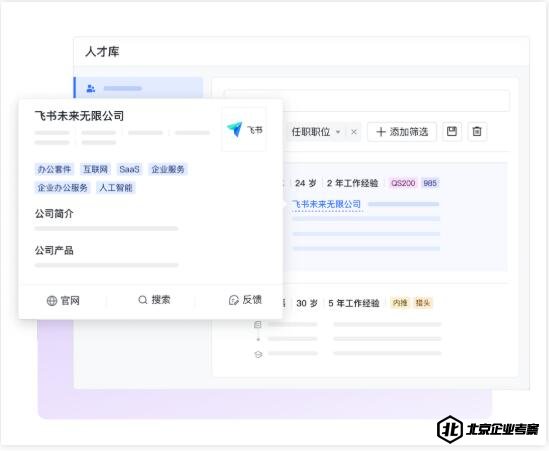Click the 公司产品 heading
The image size is (549, 451).
tap(54, 250)
